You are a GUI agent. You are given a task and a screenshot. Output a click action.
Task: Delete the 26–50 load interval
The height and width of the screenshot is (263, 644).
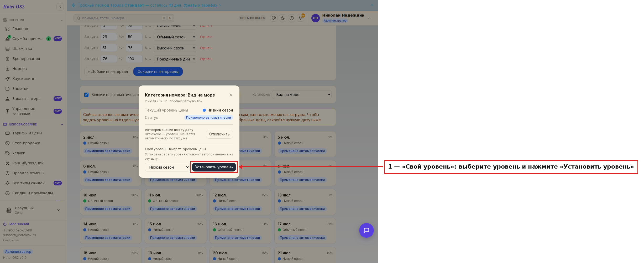(206, 37)
